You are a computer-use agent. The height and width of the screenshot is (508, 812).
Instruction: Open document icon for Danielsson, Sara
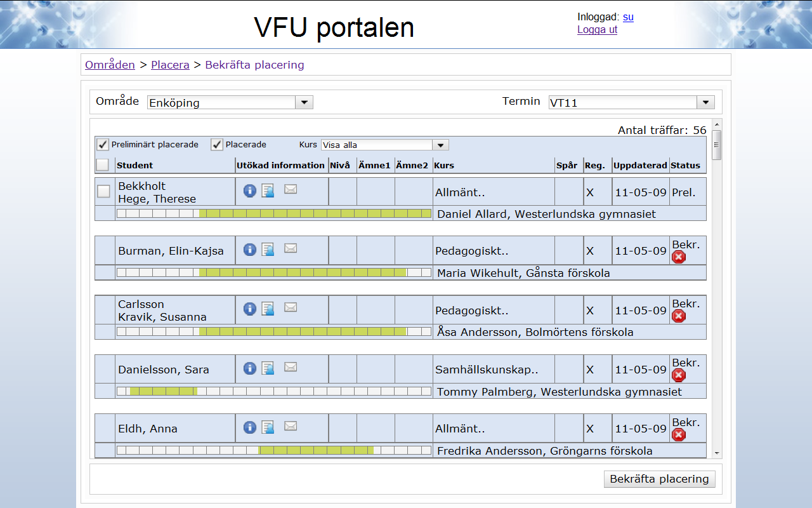pos(268,368)
